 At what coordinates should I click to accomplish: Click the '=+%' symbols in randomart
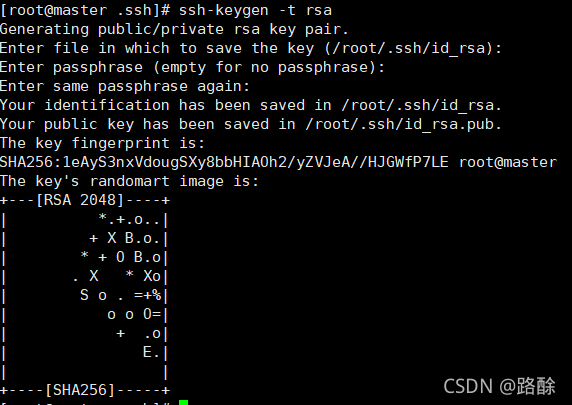click(x=147, y=295)
